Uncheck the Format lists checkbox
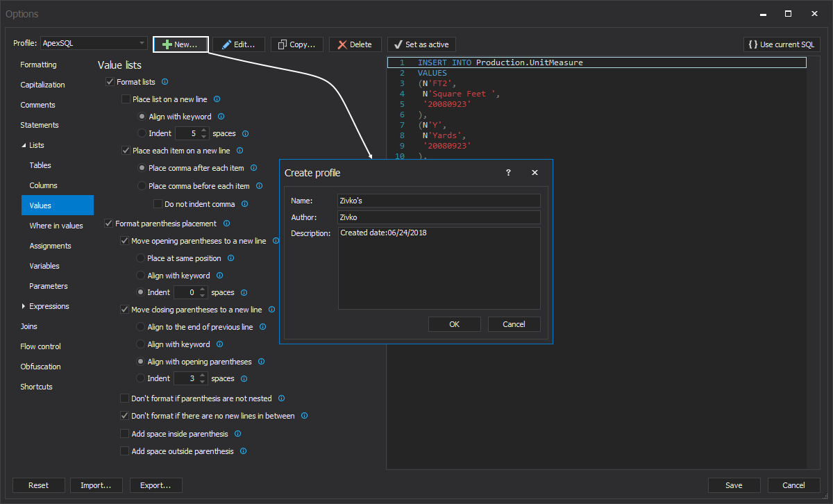Screen dimensions: 833x504 click(110, 82)
